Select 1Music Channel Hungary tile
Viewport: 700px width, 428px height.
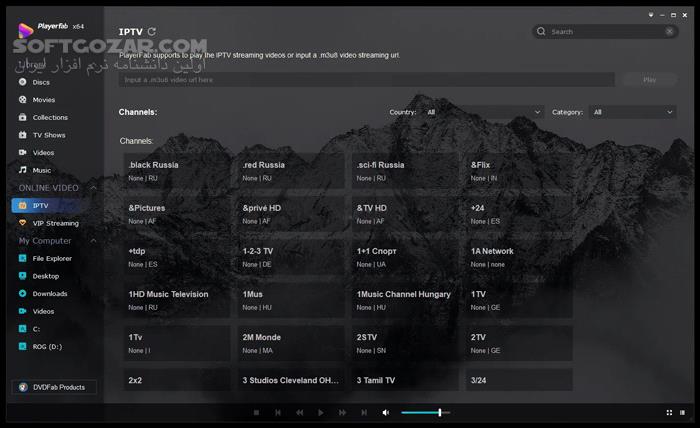pyautogui.click(x=405, y=300)
